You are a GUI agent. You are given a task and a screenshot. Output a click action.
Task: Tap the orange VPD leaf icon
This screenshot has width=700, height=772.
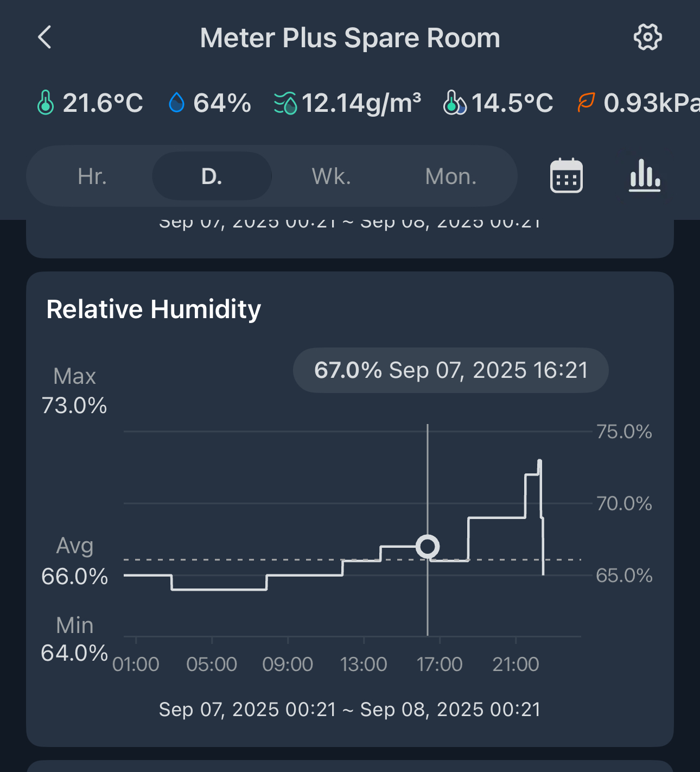(x=586, y=103)
